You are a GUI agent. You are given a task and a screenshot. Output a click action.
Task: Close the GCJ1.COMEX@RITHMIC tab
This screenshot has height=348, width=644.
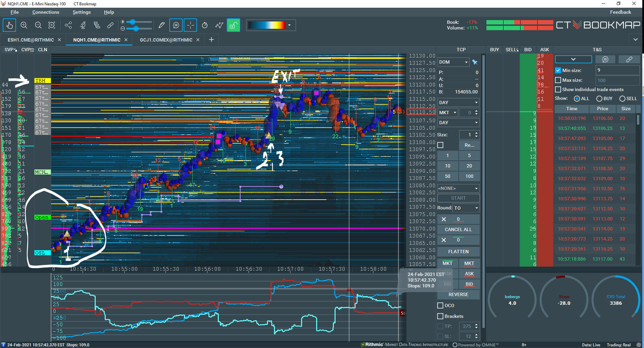pos(198,40)
